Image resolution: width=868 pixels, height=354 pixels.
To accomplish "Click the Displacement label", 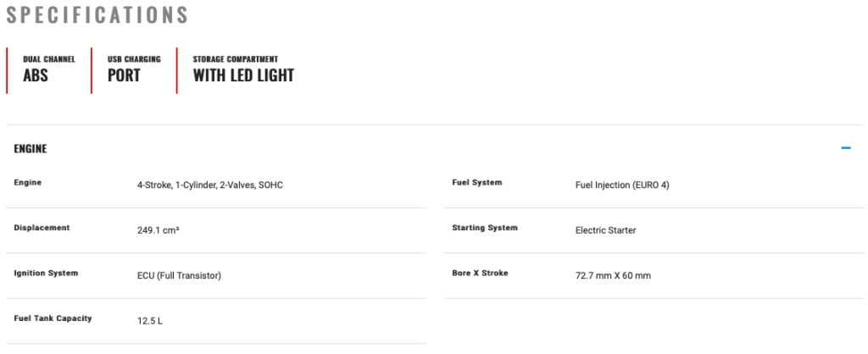I will [42, 228].
